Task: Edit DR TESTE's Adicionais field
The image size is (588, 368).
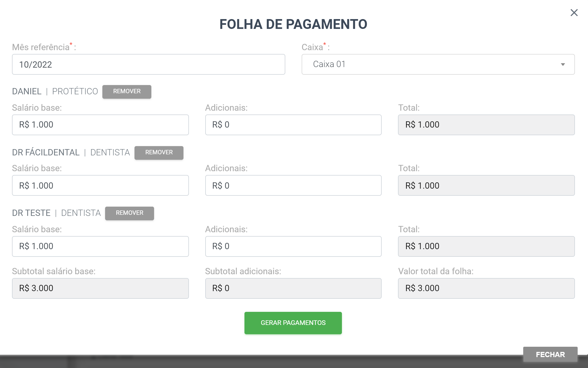Action: (x=293, y=246)
